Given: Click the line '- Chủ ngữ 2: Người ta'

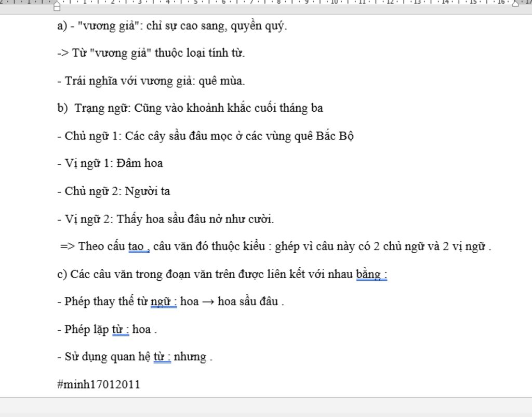Looking at the screenshot, I should [x=114, y=191].
